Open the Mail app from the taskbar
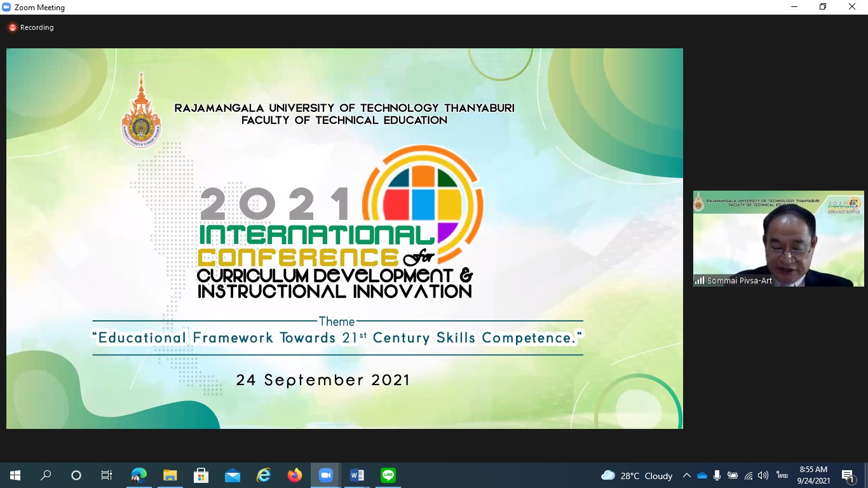868x488 pixels. [232, 475]
